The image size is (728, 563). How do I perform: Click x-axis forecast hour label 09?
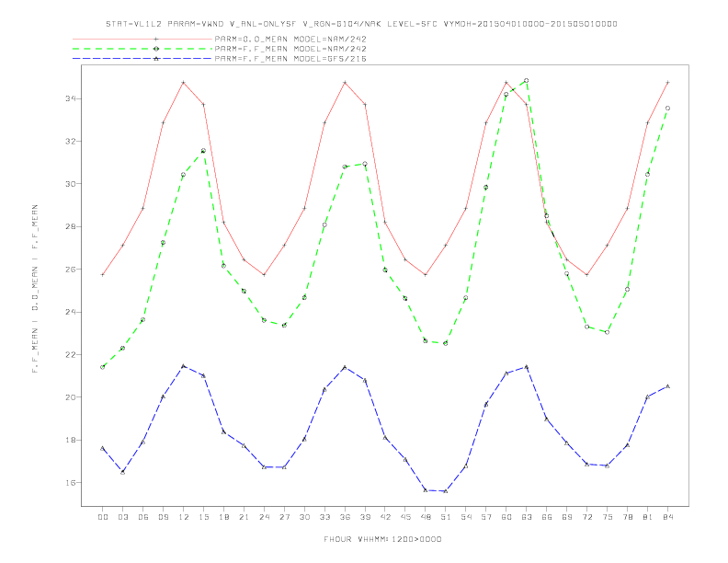click(163, 517)
